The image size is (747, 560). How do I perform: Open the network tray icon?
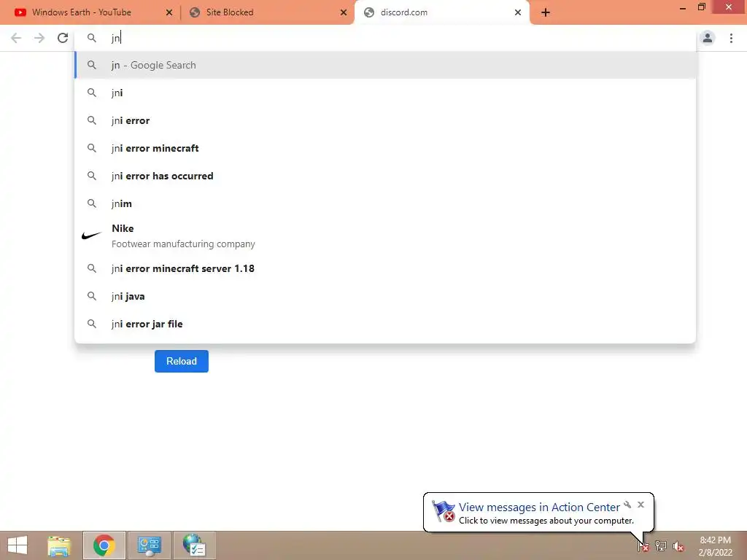pos(661,546)
